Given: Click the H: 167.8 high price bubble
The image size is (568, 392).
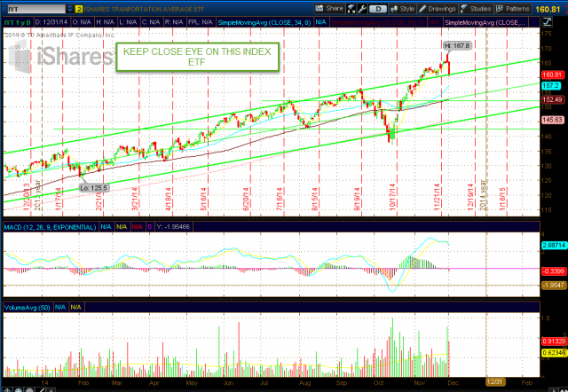Looking at the screenshot, I should coord(457,45).
